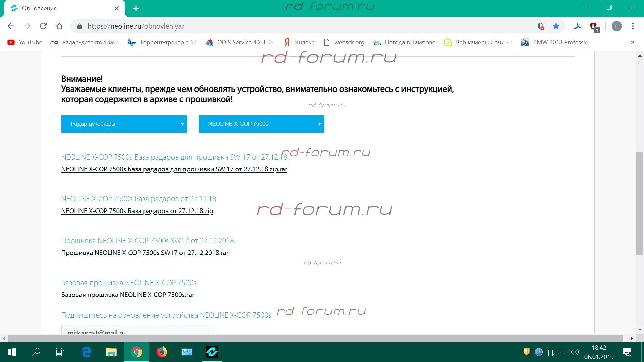Download Прошивка NEOLINE X-COP 7500s SW17 rar
Image resolution: width=644 pixels, height=362 pixels.
pos(145,253)
